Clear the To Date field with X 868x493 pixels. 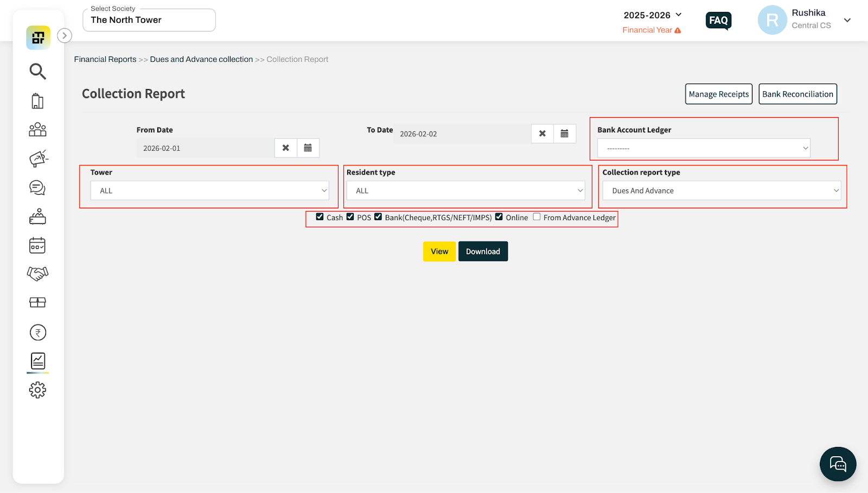click(542, 133)
